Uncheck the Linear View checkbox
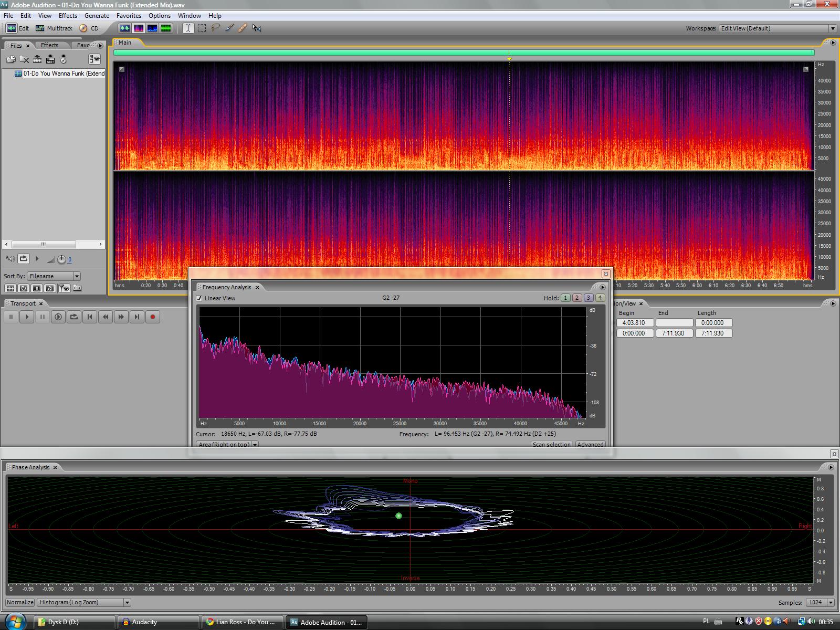 tap(199, 298)
